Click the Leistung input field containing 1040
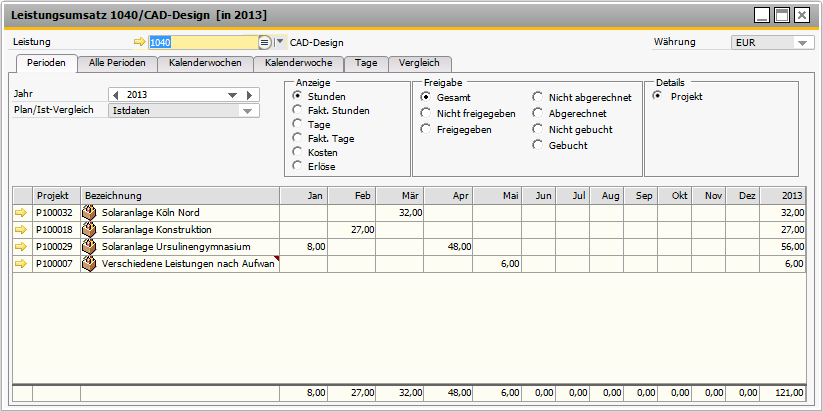This screenshot has height=412, width=823. coord(200,43)
